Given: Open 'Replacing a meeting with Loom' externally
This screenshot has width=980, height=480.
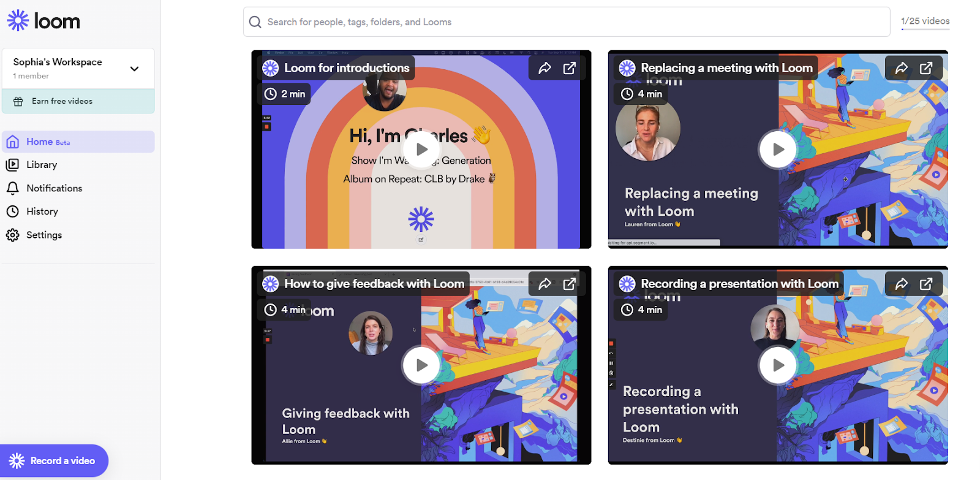Looking at the screenshot, I should point(926,68).
